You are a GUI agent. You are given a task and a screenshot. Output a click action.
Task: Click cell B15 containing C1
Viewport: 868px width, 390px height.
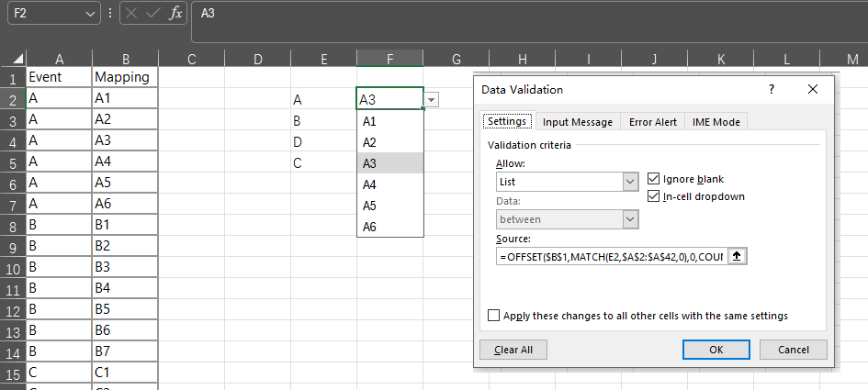point(126,373)
